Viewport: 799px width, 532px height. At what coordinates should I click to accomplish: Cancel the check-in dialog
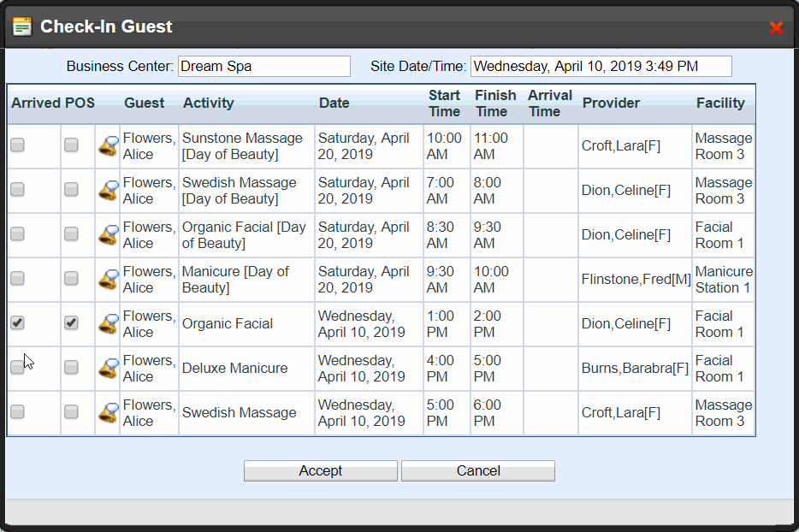pyautogui.click(x=478, y=471)
